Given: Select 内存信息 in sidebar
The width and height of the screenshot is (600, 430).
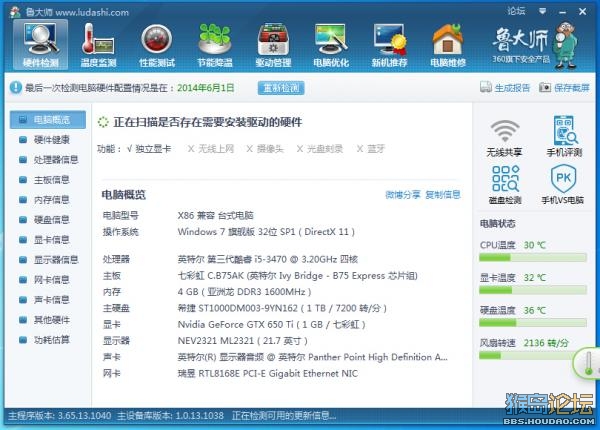Looking at the screenshot, I should pos(48,199).
